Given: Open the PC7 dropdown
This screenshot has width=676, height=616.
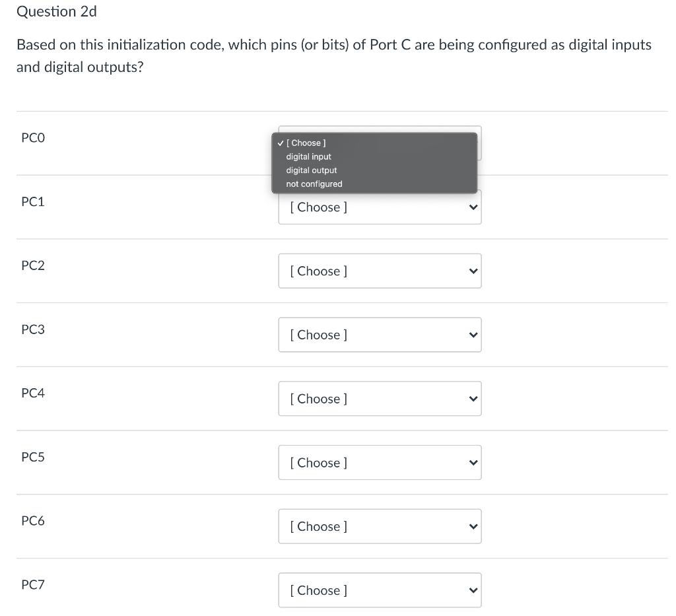Looking at the screenshot, I should tap(380, 590).
